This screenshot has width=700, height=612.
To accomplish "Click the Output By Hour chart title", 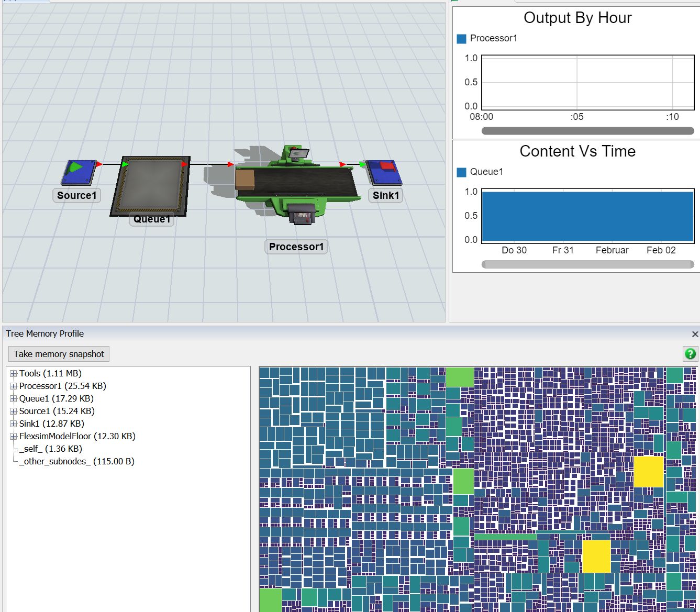I will 577,18.
